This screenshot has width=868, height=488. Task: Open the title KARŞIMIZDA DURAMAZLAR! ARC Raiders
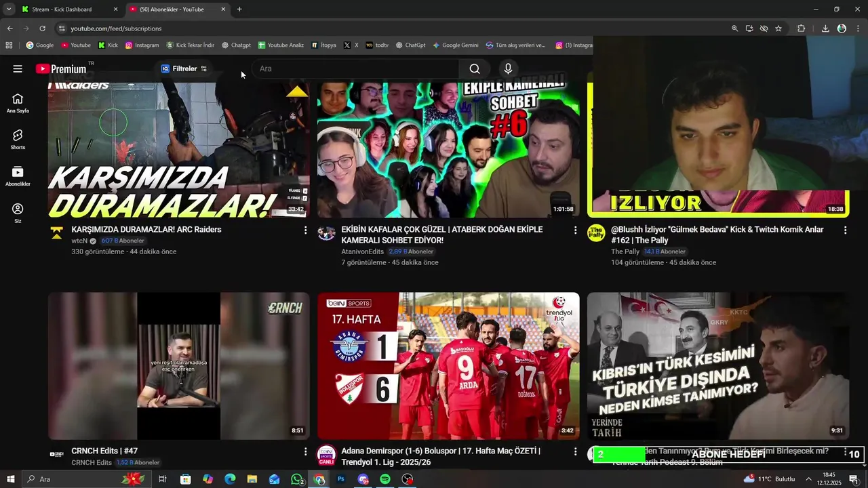click(146, 230)
